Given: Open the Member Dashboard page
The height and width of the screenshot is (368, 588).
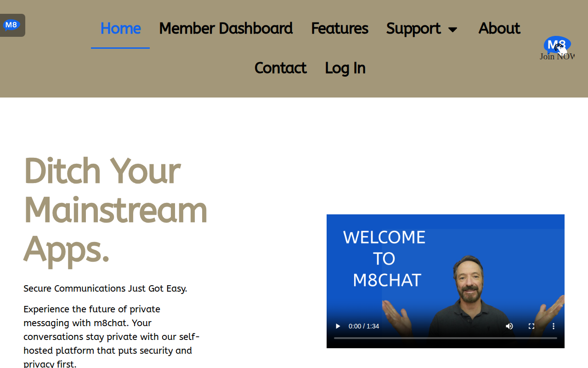Looking at the screenshot, I should click(226, 29).
